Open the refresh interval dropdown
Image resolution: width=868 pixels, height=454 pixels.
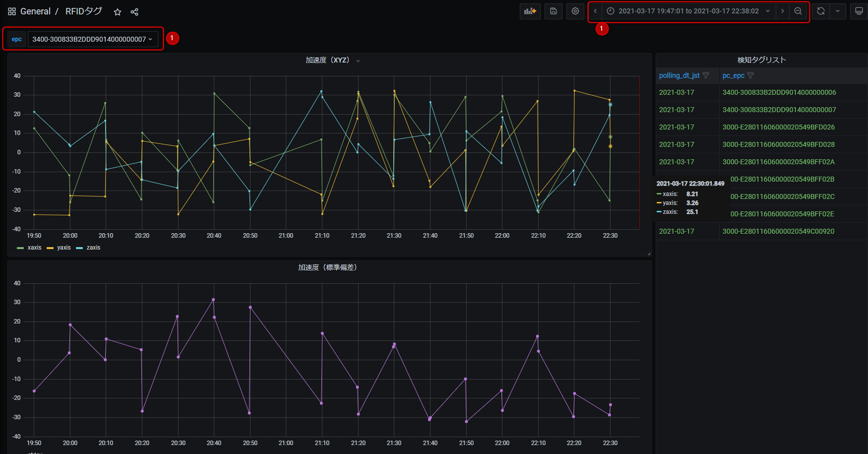point(838,11)
